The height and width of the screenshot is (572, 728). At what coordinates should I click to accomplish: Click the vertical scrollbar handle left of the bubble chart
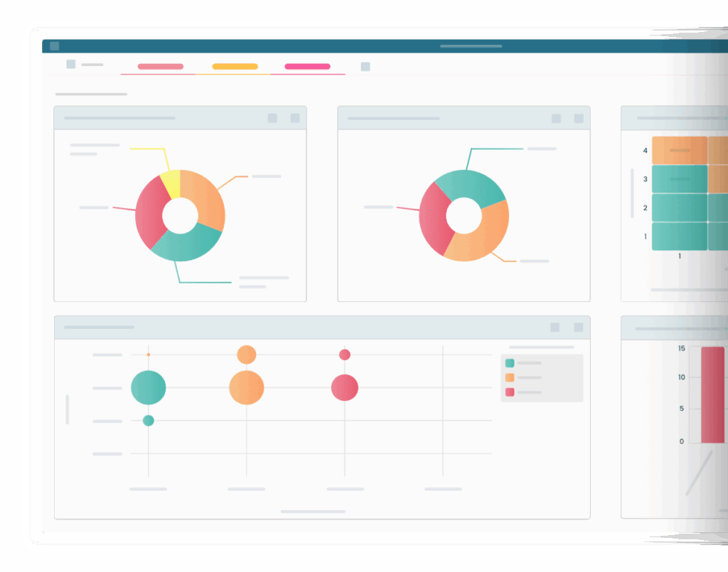[x=68, y=409]
